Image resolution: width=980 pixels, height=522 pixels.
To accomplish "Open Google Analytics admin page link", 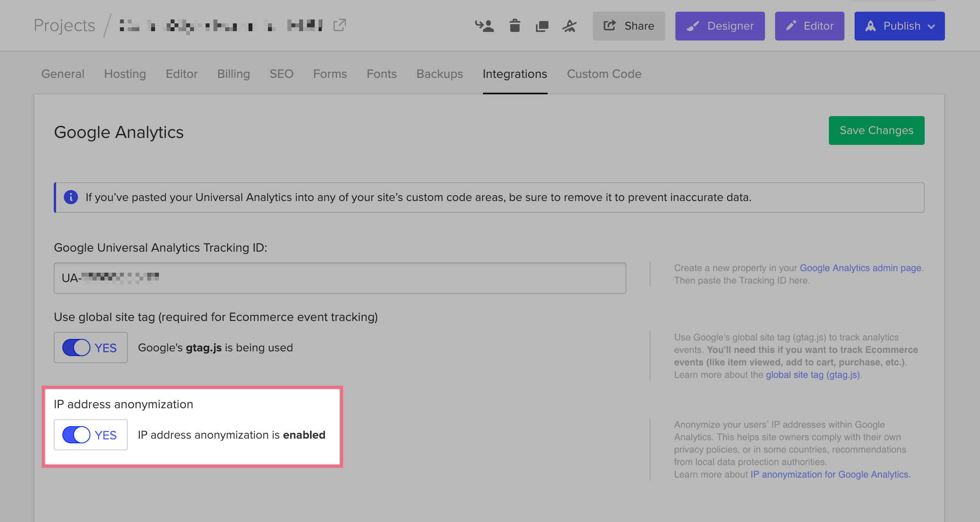I will point(860,268).
